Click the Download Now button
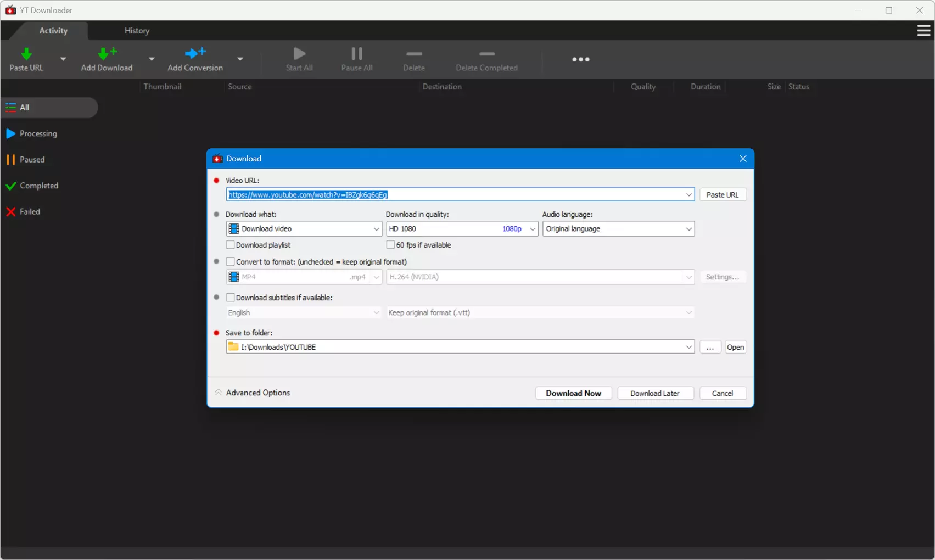 pyautogui.click(x=573, y=393)
